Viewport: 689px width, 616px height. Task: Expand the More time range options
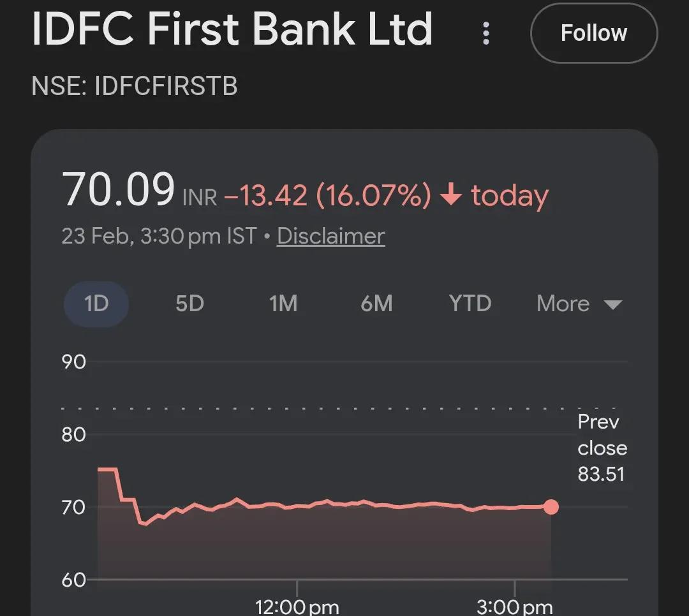(562, 304)
